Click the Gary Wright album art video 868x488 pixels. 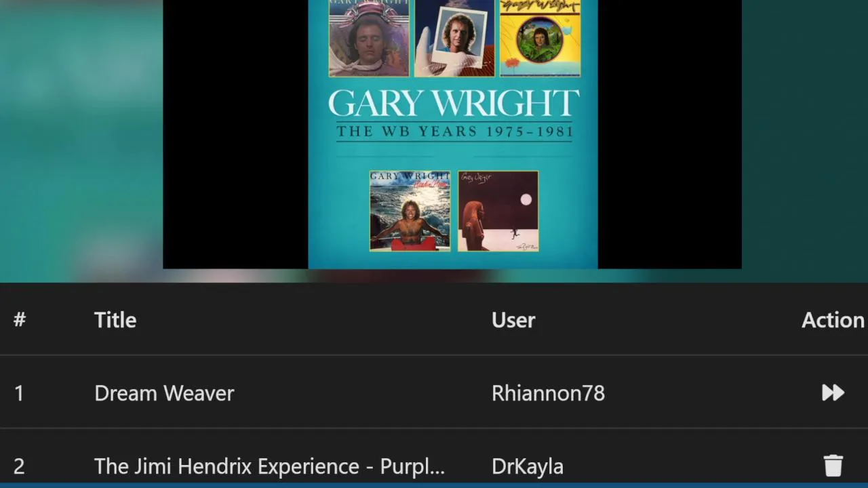(x=452, y=134)
